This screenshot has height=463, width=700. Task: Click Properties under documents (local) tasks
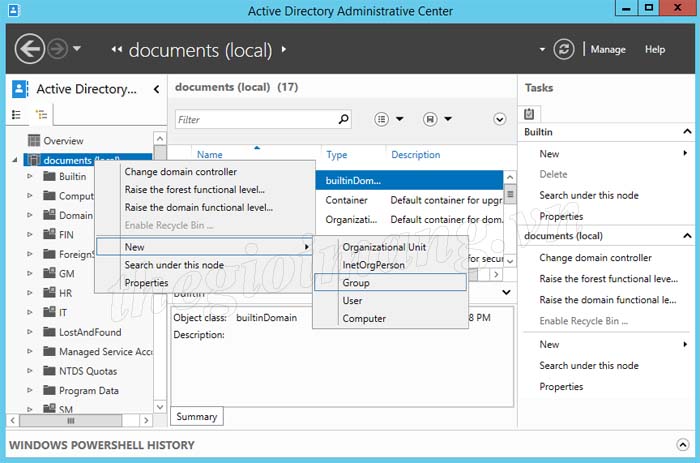point(561,386)
